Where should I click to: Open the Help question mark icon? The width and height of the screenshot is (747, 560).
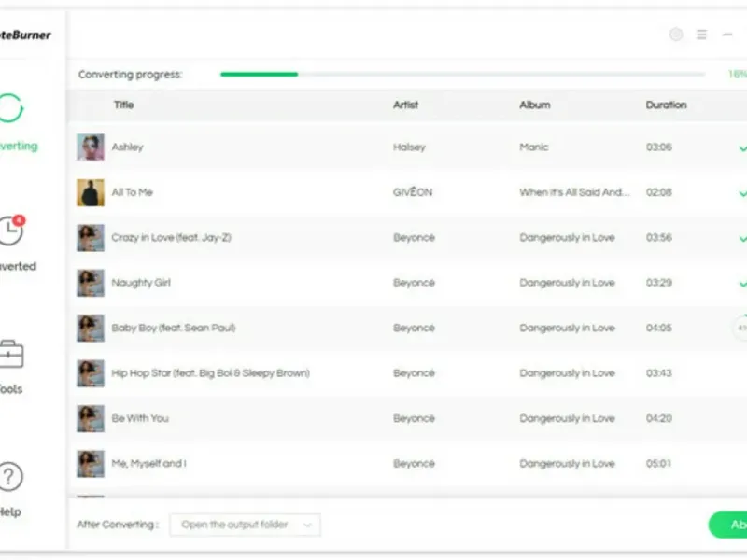click(x=10, y=476)
